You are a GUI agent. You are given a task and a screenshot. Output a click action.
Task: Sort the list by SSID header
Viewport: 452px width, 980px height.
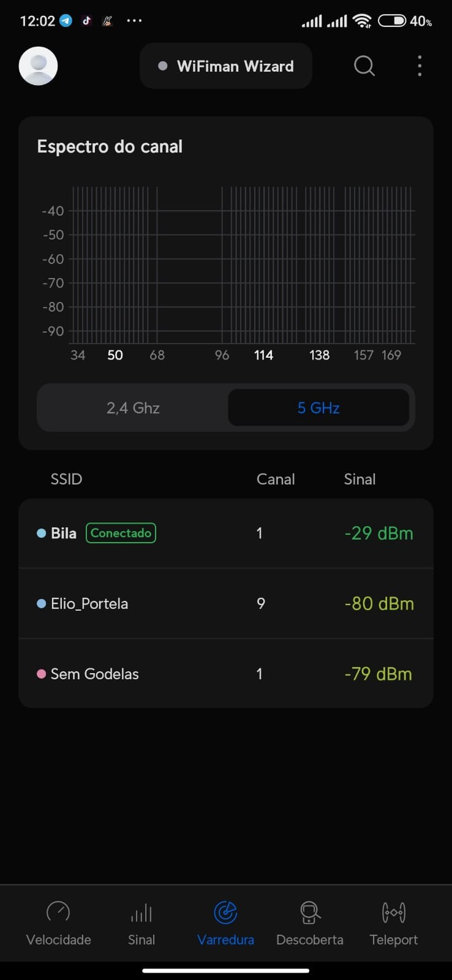coord(66,479)
